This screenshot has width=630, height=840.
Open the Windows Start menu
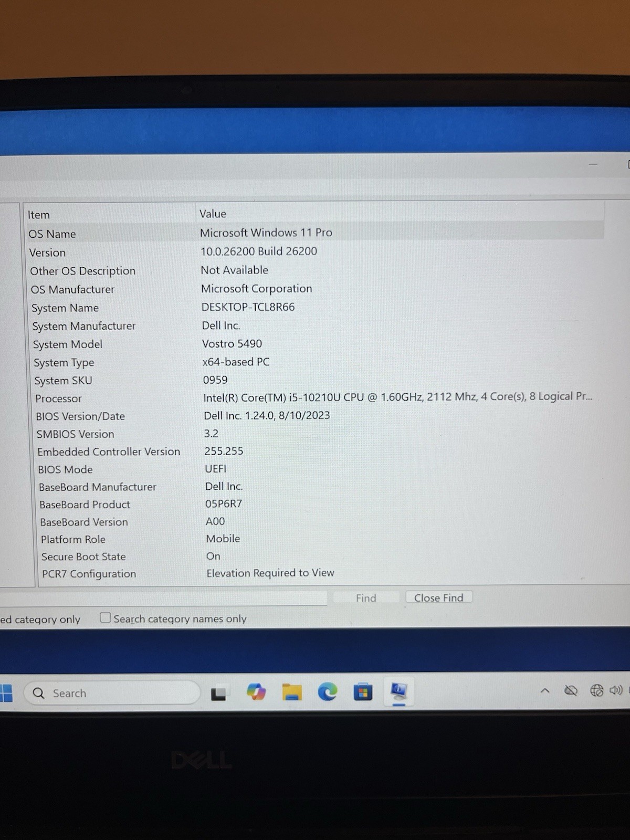pos(6,693)
